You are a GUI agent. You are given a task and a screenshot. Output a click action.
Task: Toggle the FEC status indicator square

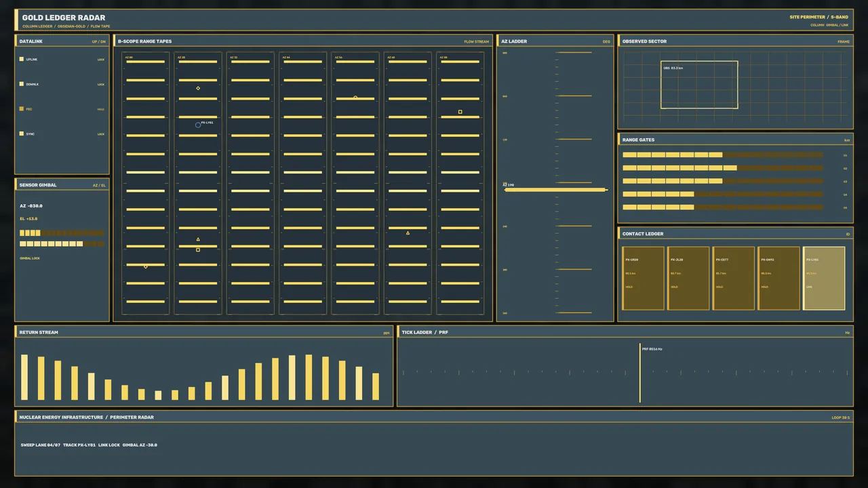22,108
